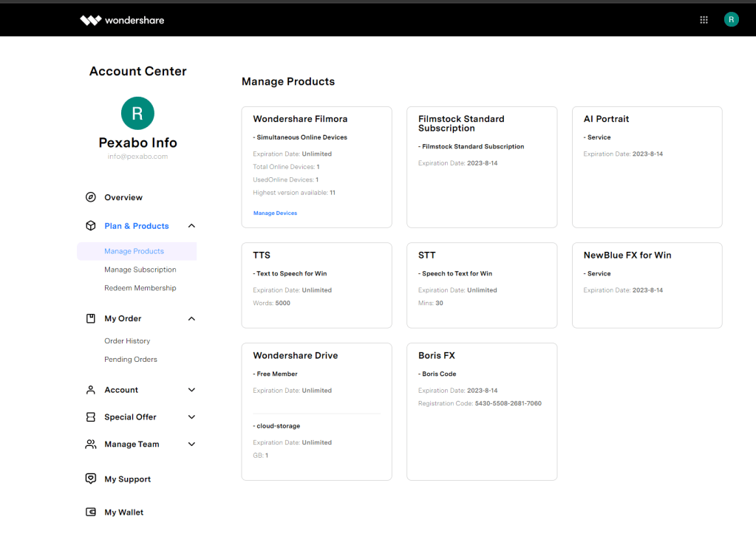
Task: Click the Account menu label
Action: [x=121, y=390]
